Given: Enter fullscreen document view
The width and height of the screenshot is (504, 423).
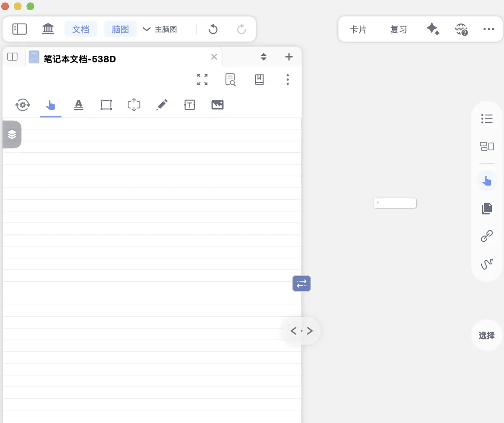Looking at the screenshot, I should [202, 79].
